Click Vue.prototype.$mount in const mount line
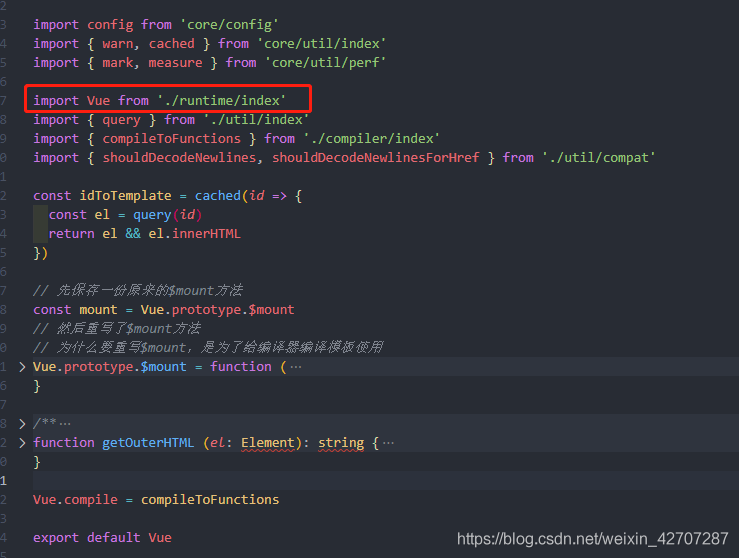This screenshot has width=739, height=558. click(217, 310)
